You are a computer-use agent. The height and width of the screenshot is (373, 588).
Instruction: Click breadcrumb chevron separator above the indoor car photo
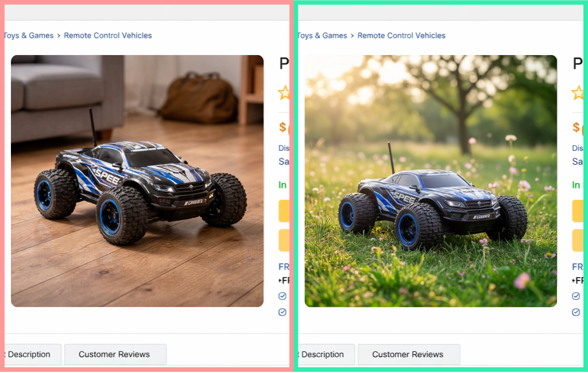coord(59,36)
